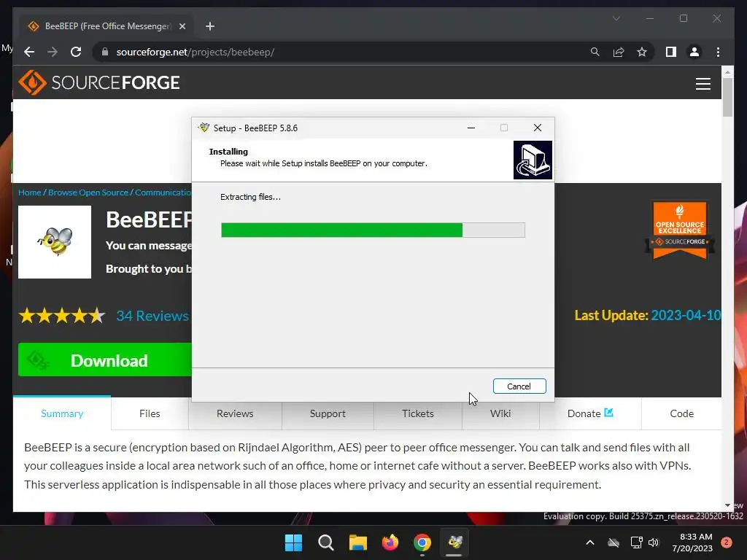The image size is (747, 560).
Task: Follow the Home breadcrumb link
Action: [29, 192]
